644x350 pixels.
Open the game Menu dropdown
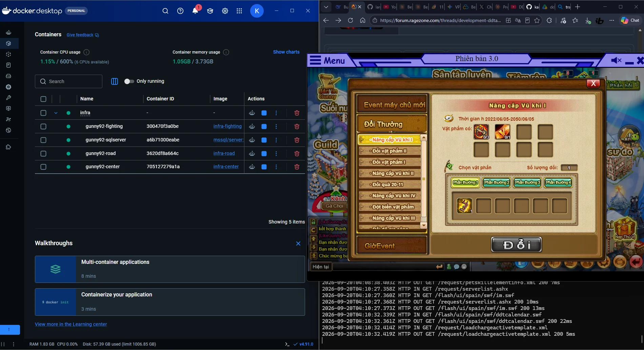coord(327,60)
